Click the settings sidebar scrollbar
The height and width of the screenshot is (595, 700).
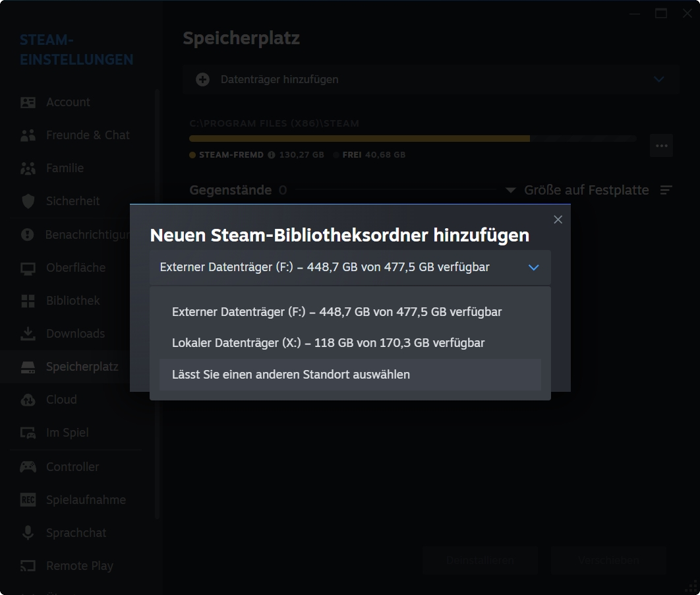(x=157, y=303)
